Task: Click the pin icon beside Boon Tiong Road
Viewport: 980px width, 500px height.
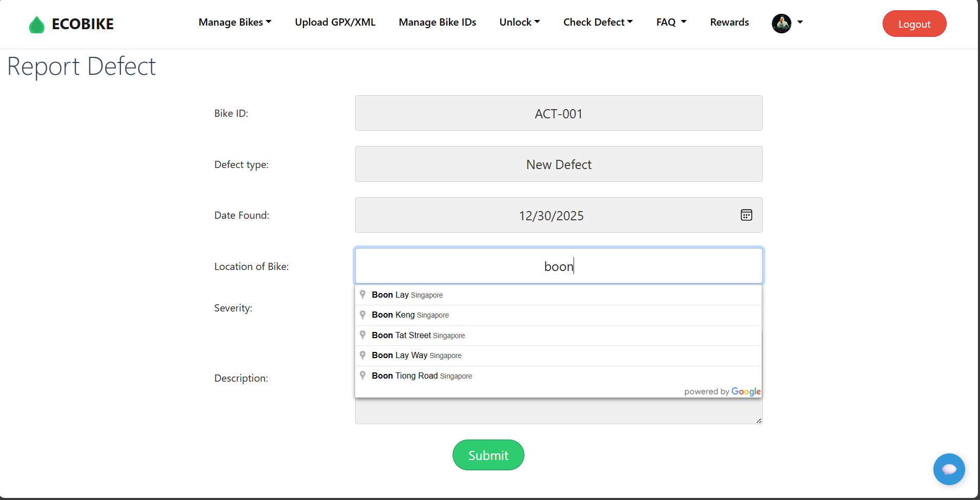Action: (x=362, y=375)
